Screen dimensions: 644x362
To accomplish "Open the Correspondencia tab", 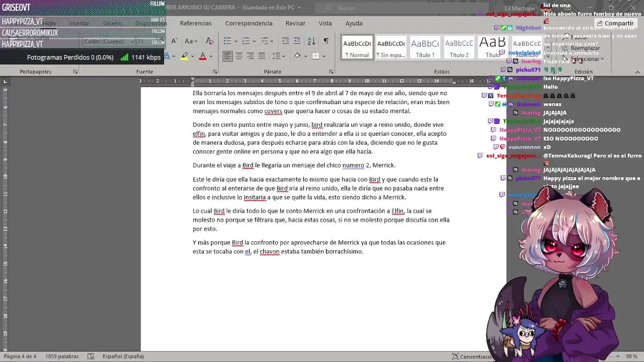I will point(249,23).
